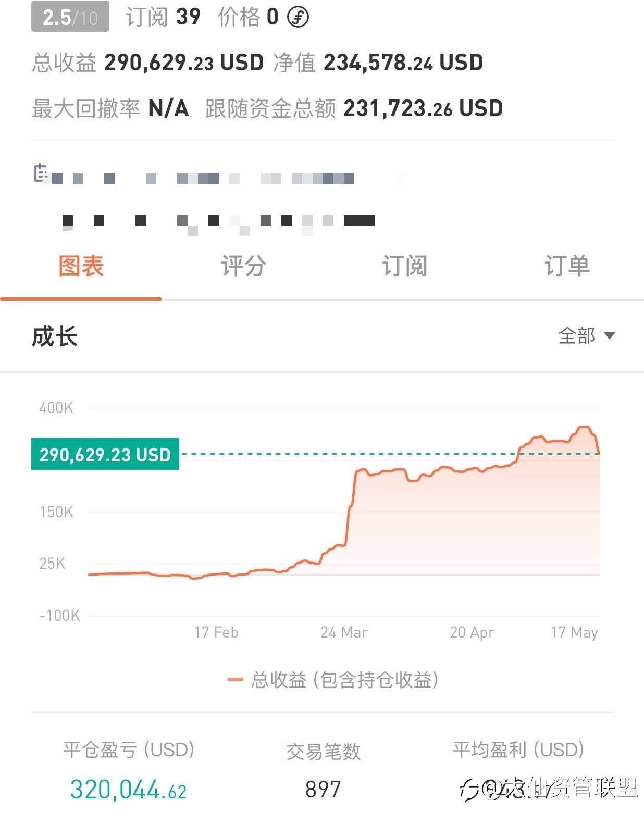Click the green 290,629.23 USD chart label

105,454
